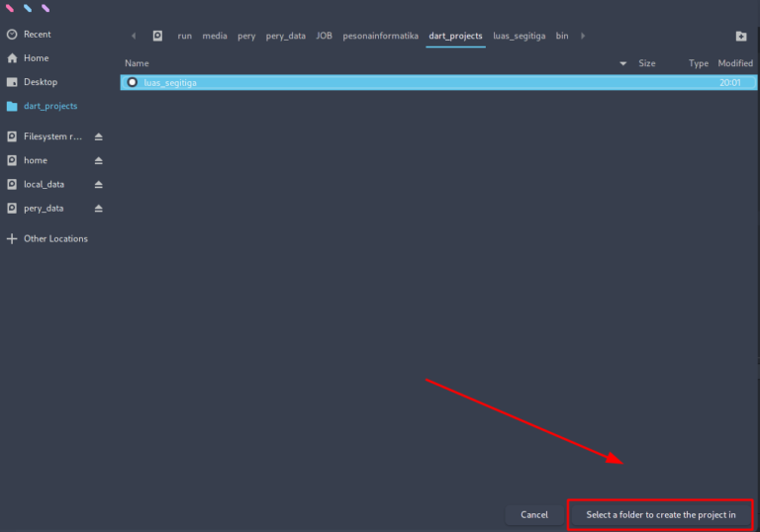760x532 pixels.
Task: Open Recent files in sidebar
Action: [37, 34]
